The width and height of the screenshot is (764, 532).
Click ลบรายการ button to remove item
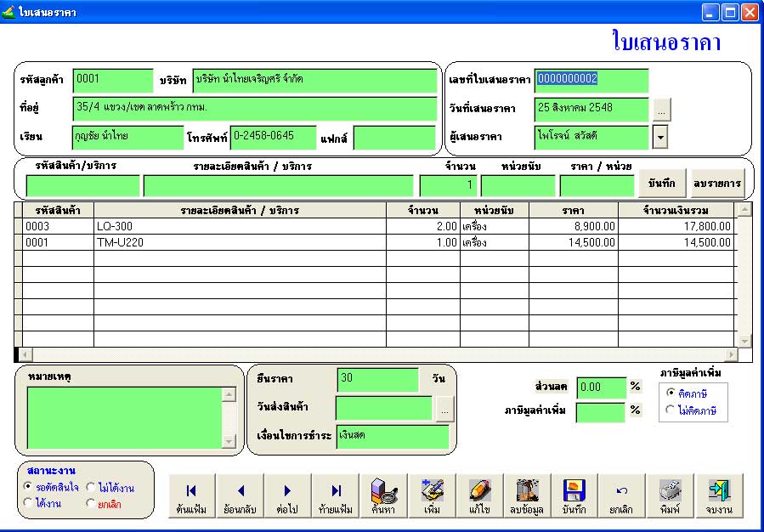point(717,183)
